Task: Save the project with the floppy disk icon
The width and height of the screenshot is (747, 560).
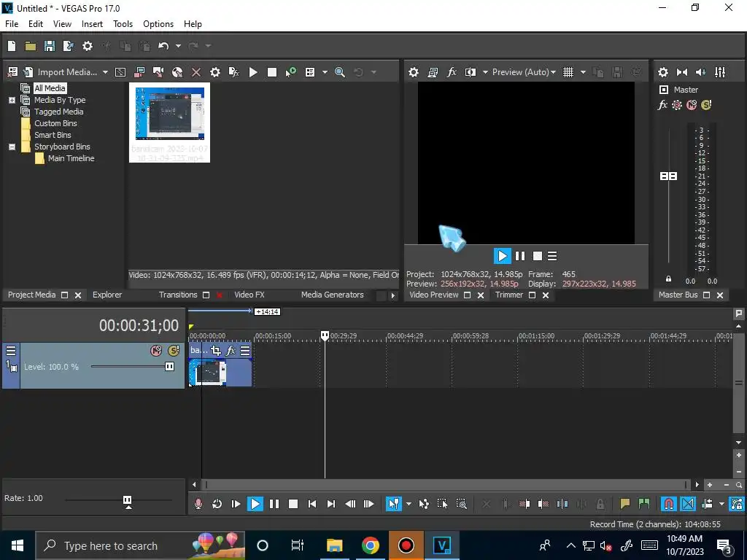Action: 50,46
